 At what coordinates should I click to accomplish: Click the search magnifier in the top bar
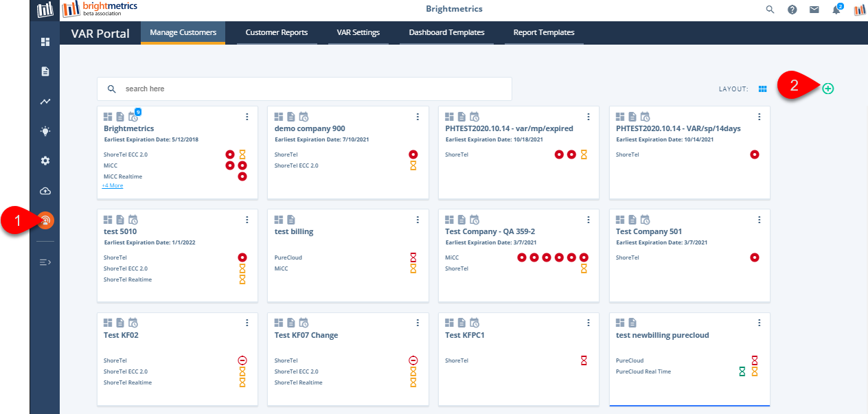[770, 10]
